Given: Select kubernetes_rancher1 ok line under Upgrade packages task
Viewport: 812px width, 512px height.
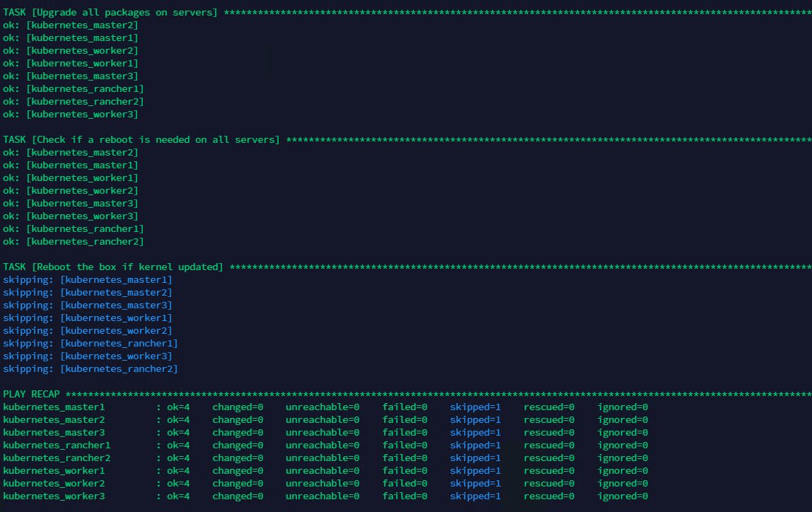Looking at the screenshot, I should [74, 89].
